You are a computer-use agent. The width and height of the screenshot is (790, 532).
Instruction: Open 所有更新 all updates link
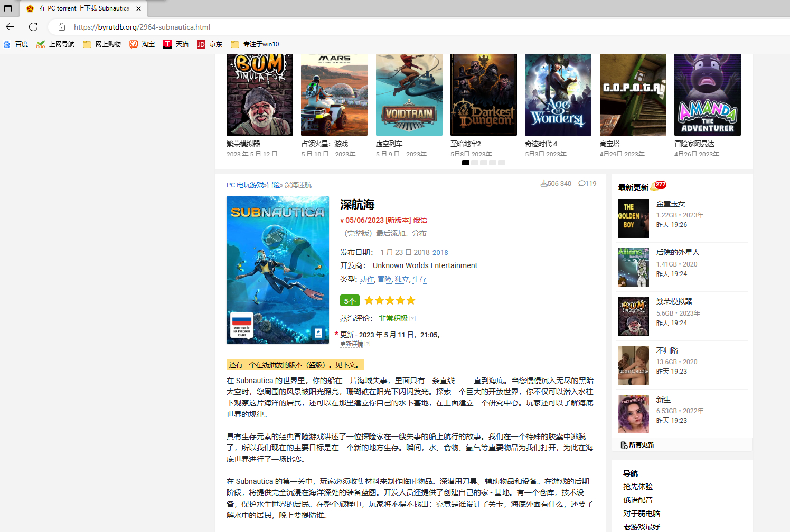[x=641, y=445]
